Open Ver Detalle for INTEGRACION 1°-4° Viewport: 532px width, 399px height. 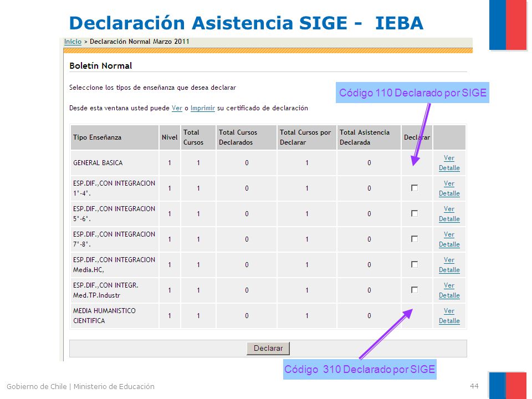coord(449,188)
